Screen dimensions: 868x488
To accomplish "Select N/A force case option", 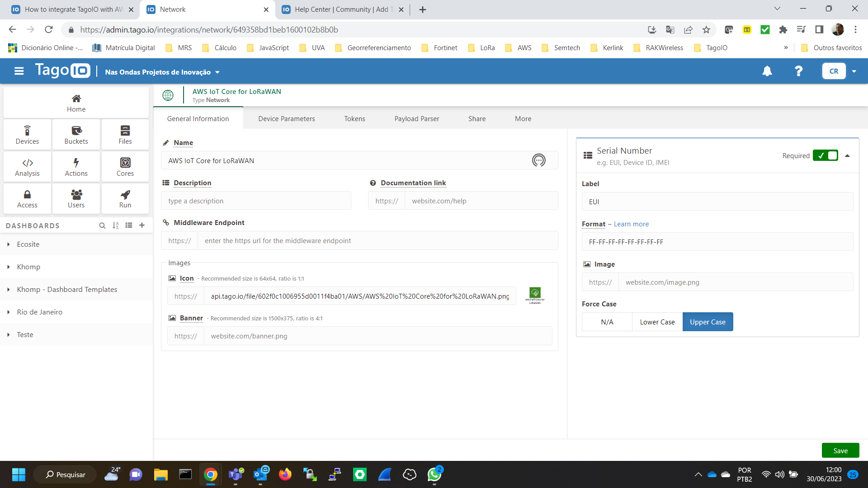I will 607,322.
